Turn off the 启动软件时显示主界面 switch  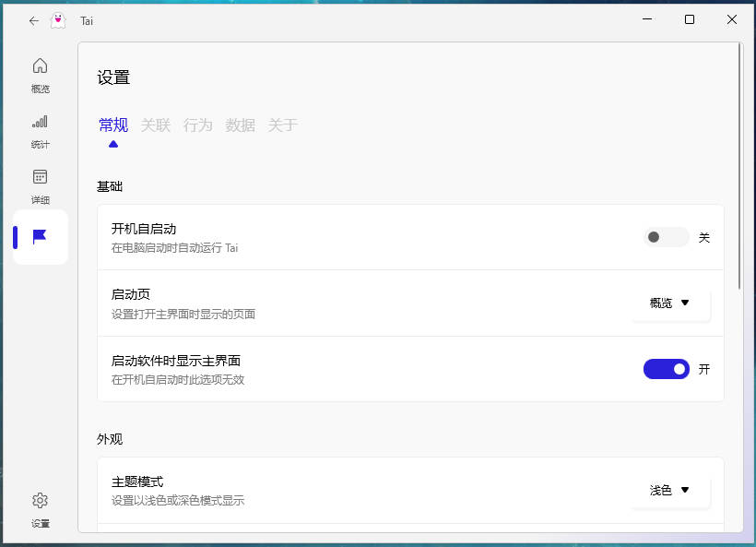tap(666, 369)
